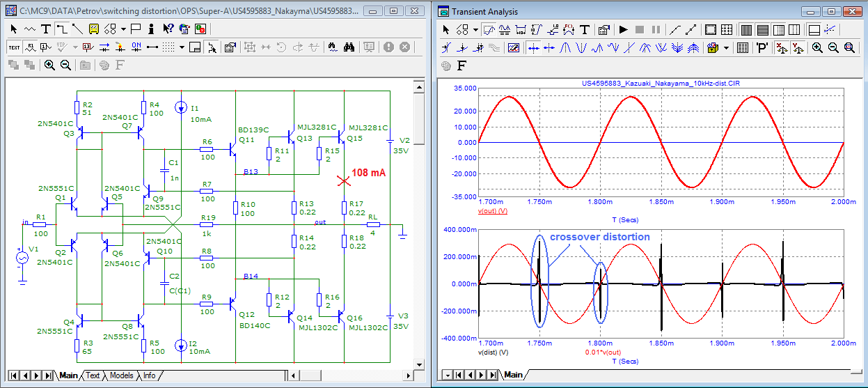Pick the diagonal wire tool
The width and height of the screenshot is (868, 388).
click(x=77, y=29)
